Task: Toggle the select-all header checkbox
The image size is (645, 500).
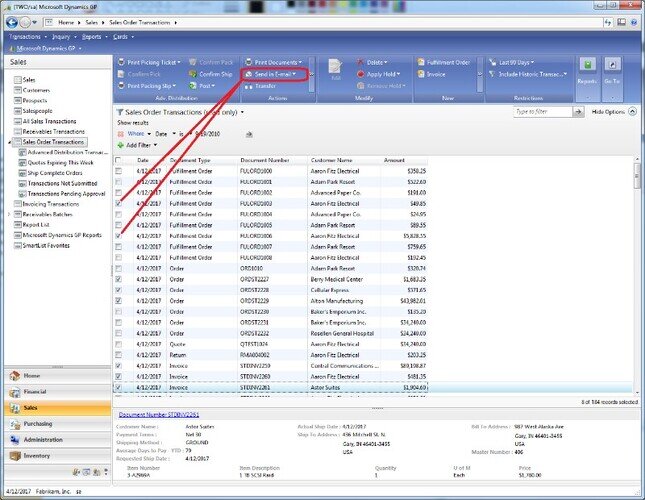Action: [x=118, y=160]
